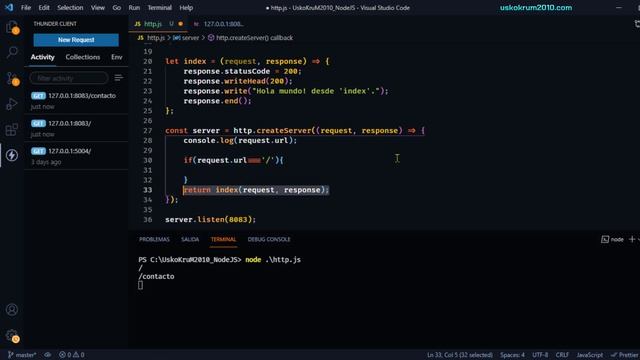Open the Thunder Client lightning icon
The image size is (640, 360).
12,155
